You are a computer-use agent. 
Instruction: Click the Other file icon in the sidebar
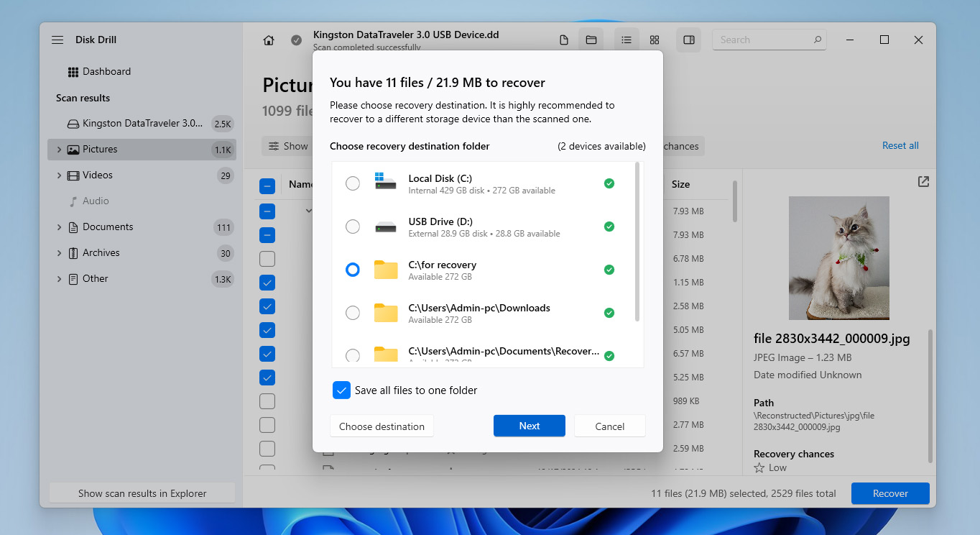pyautogui.click(x=73, y=279)
